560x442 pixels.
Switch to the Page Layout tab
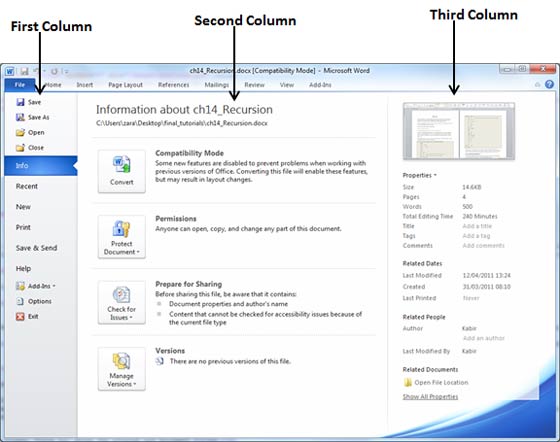[x=125, y=85]
